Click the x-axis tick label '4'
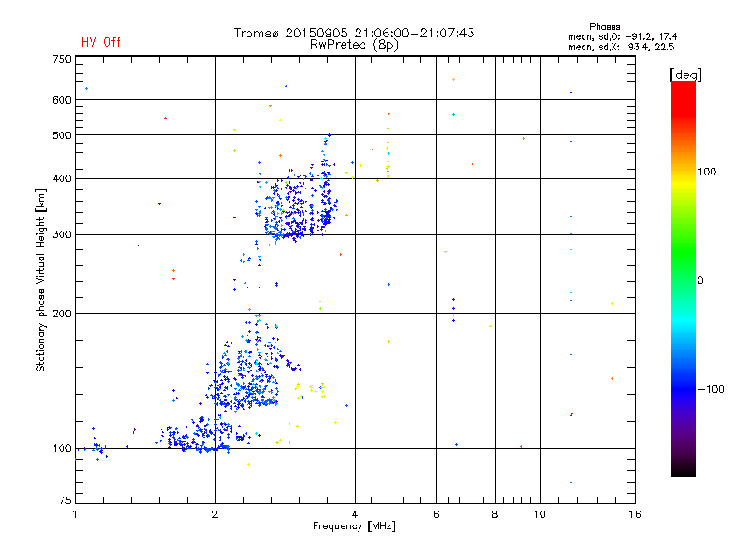Viewport: 747px width, 560px height. coord(355,514)
